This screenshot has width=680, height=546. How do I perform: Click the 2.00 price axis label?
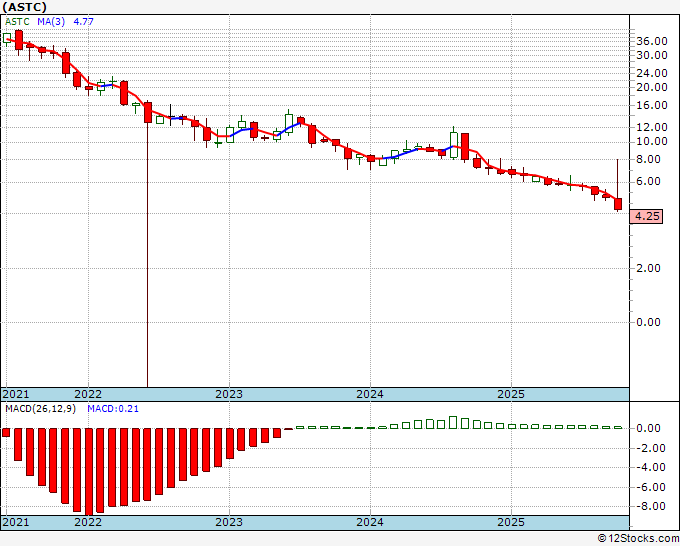click(648, 268)
